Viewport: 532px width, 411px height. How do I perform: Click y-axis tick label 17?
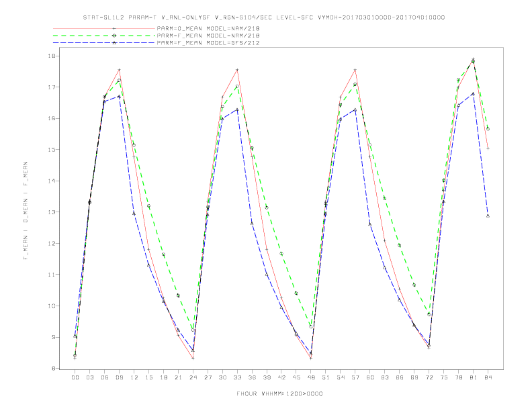(x=52, y=87)
